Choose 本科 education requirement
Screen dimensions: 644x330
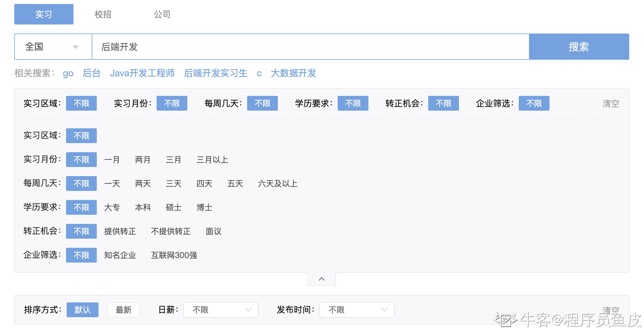(143, 207)
